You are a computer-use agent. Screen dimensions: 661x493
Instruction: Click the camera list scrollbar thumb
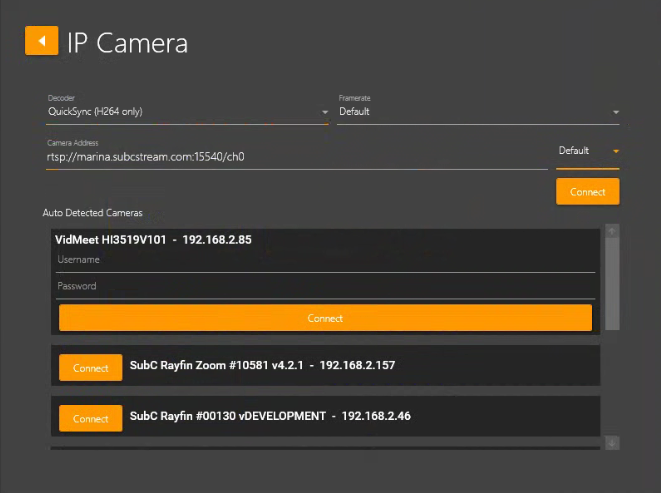point(612,285)
